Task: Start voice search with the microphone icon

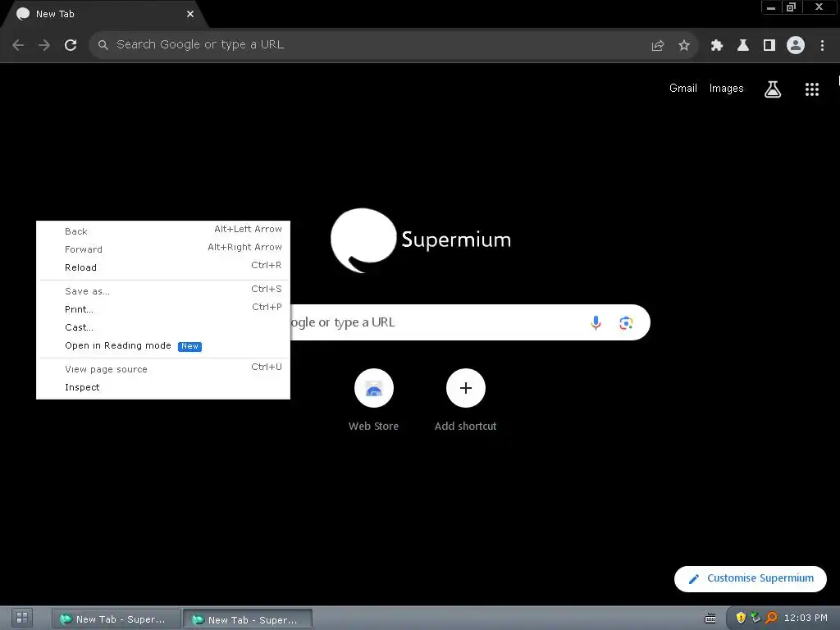Action: point(596,322)
